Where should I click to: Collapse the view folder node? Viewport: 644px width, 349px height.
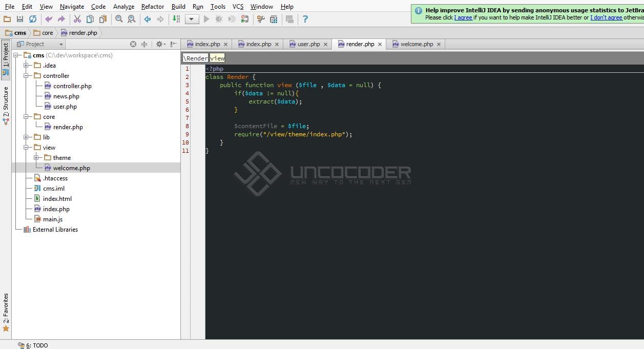(x=26, y=148)
